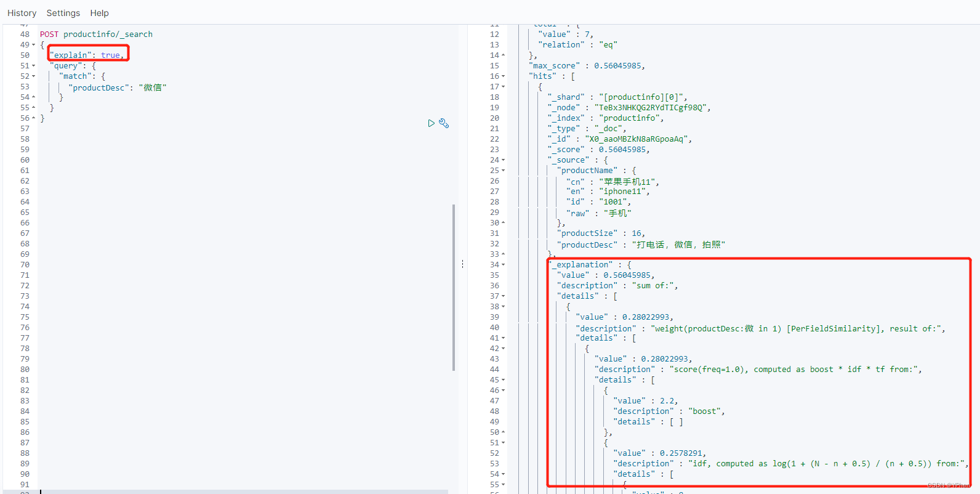This screenshot has width=980, height=494.
Task: Open the wrench actions menu icon
Action: (x=444, y=123)
